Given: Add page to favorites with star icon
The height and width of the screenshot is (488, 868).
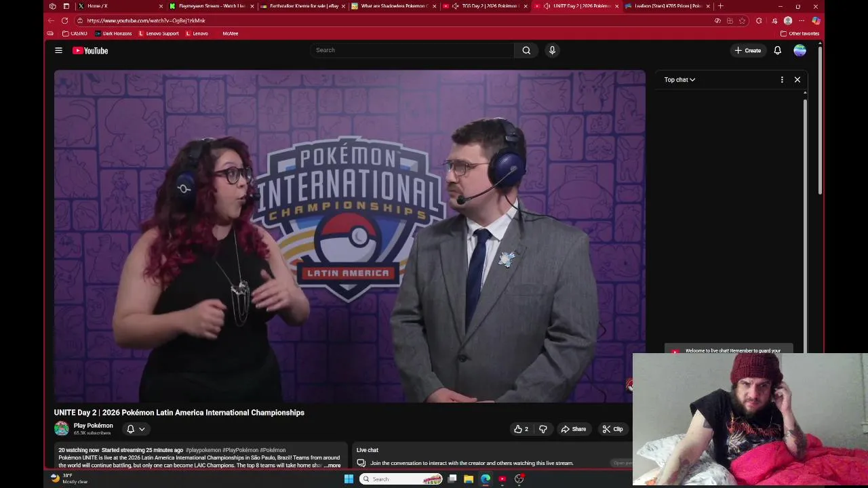Looking at the screenshot, I should tap(743, 20).
